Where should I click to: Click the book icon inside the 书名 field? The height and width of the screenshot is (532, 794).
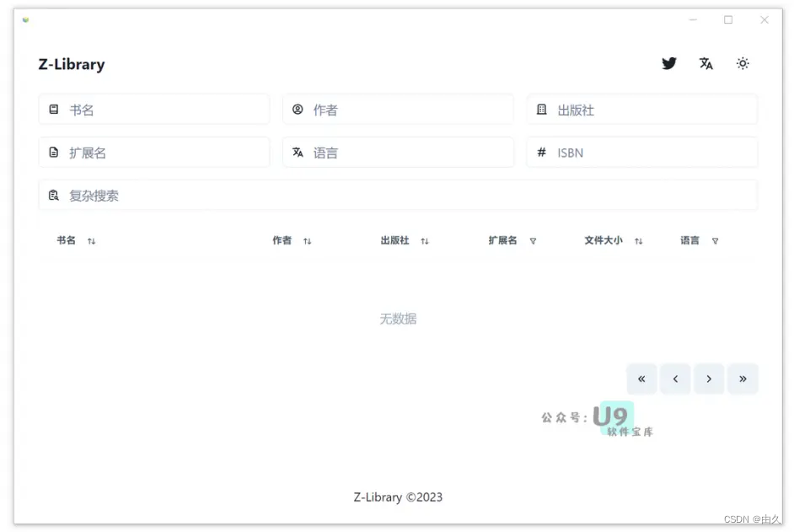click(x=54, y=109)
